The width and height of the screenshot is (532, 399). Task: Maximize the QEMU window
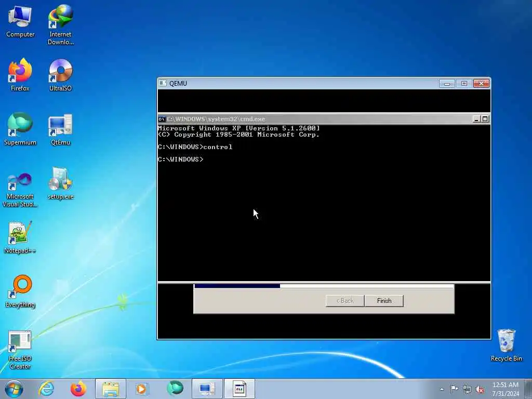point(464,84)
